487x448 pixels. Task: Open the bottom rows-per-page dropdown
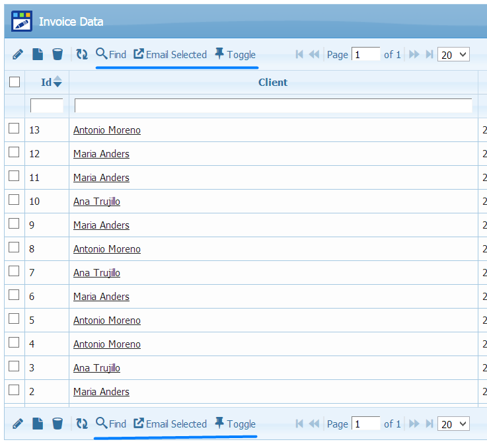coord(453,424)
